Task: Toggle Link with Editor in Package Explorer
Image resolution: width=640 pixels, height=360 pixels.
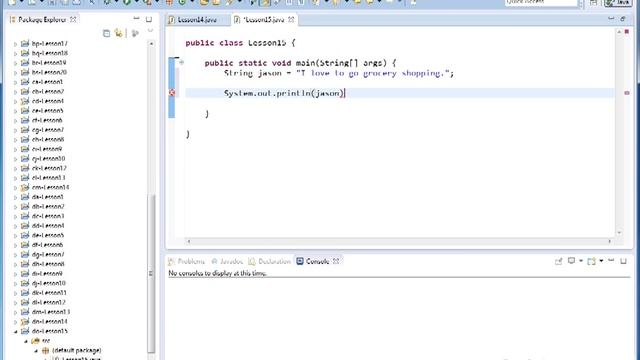Action: 119,33
